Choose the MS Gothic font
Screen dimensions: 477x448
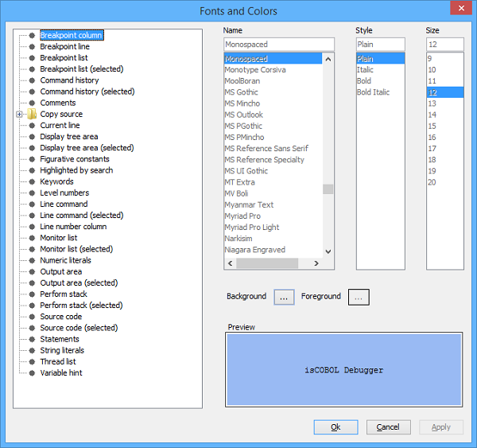pyautogui.click(x=243, y=92)
